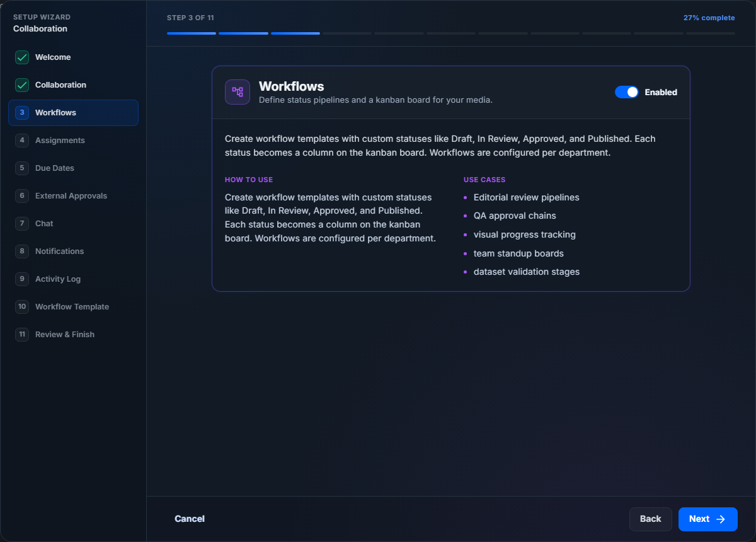Screen dimensions: 756x542
Task: Click the step 3 number badge
Action: 22,113
